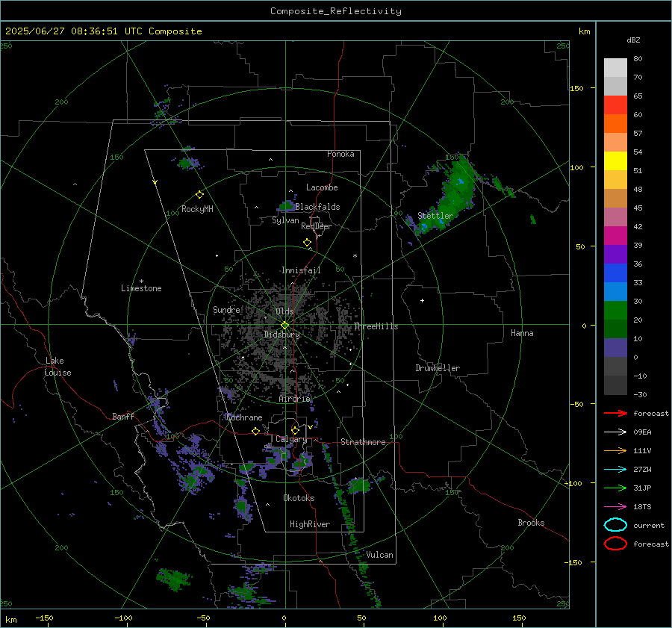Click the Strathmore town label

point(363,442)
